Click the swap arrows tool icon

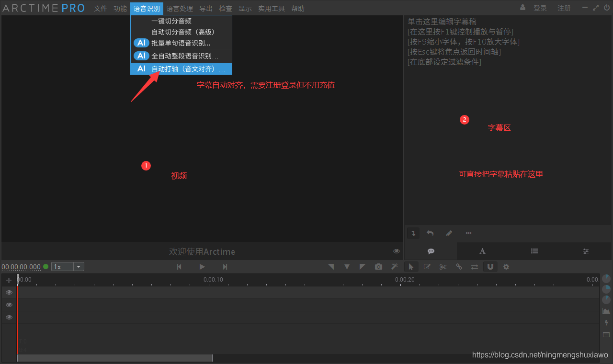[x=475, y=267]
